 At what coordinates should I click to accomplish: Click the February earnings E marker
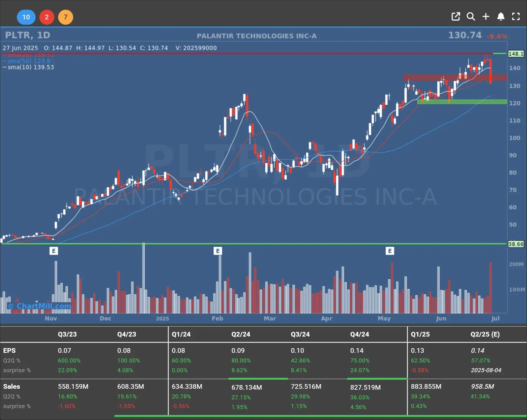click(x=218, y=251)
